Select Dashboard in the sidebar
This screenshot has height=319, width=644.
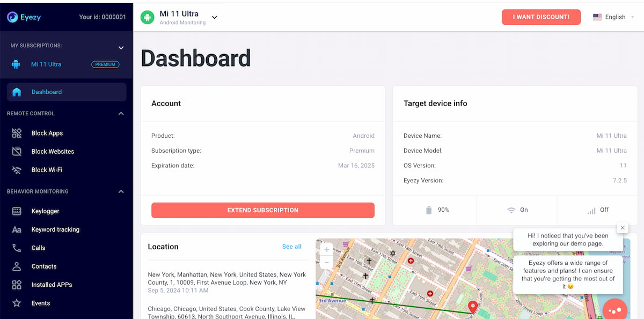[x=47, y=92]
